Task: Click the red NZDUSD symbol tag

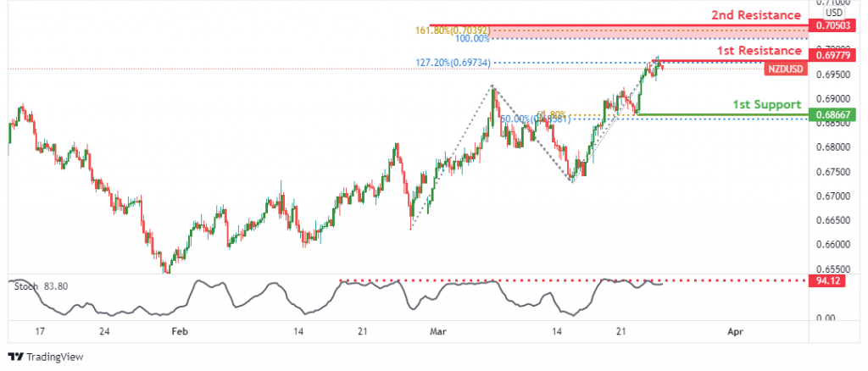Action: tap(786, 69)
